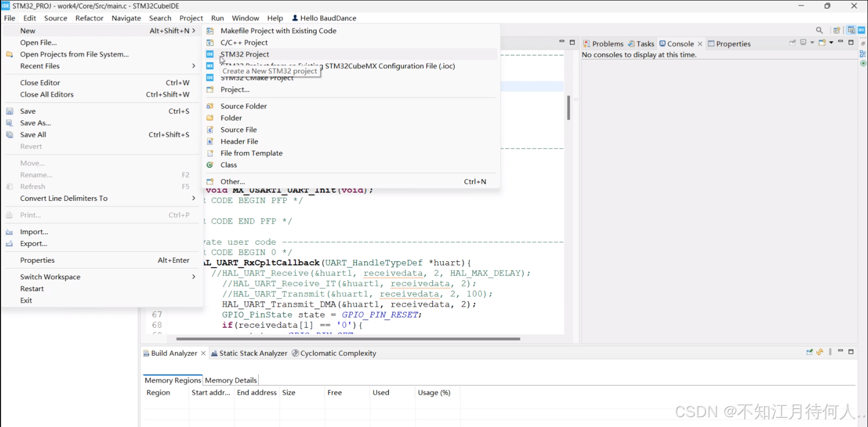Viewport: 868px width, 427px height.
Task: Switch to the Properties tab
Action: tap(729, 44)
